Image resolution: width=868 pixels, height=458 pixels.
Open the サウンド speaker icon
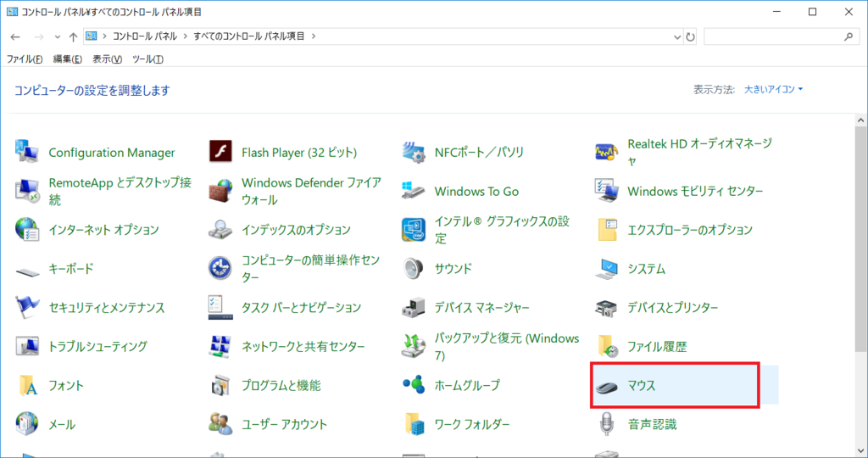click(x=413, y=269)
